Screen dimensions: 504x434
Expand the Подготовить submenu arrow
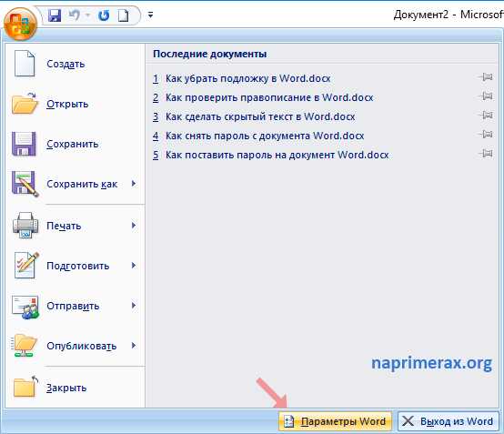coord(134,266)
